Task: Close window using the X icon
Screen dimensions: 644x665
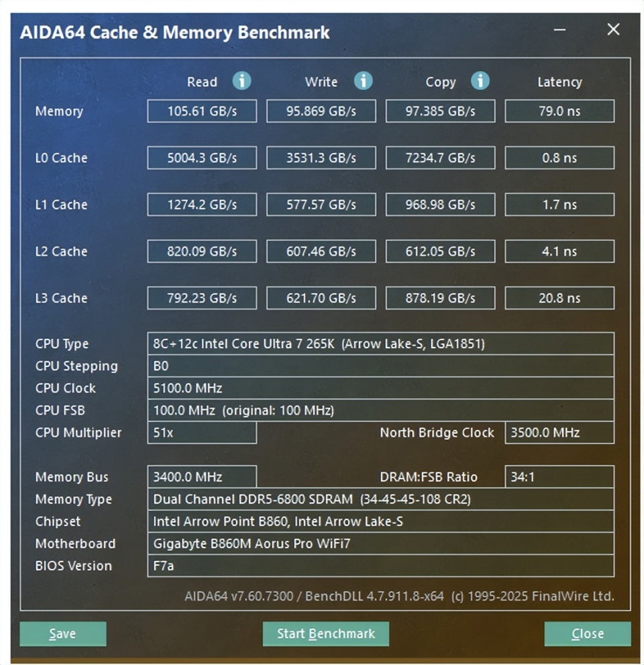Action: 613,30
